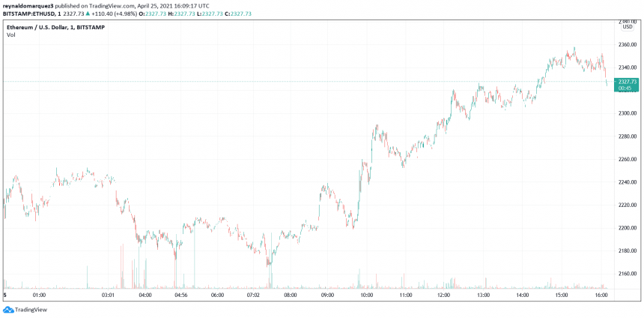This screenshot has width=644, height=318.
Task: Click the 2200.00 price axis label
Action: click(x=628, y=228)
